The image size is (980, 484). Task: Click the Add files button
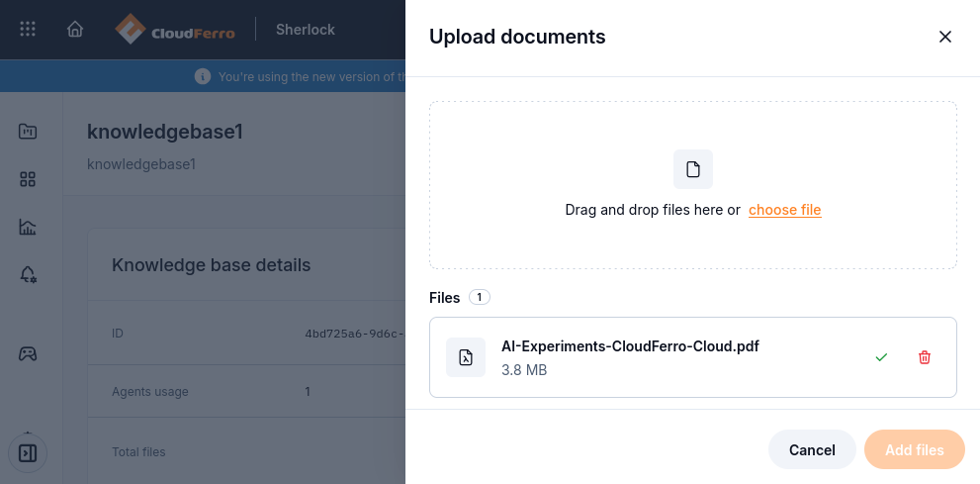pos(915,449)
